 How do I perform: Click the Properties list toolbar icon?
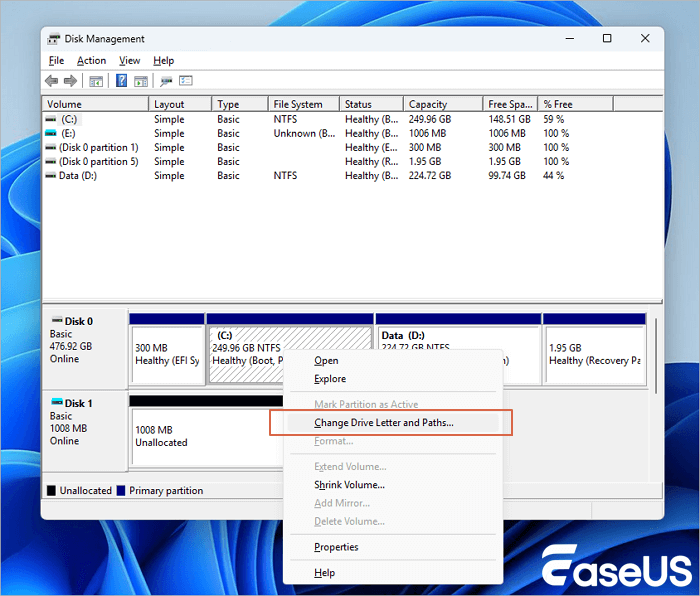pos(186,81)
